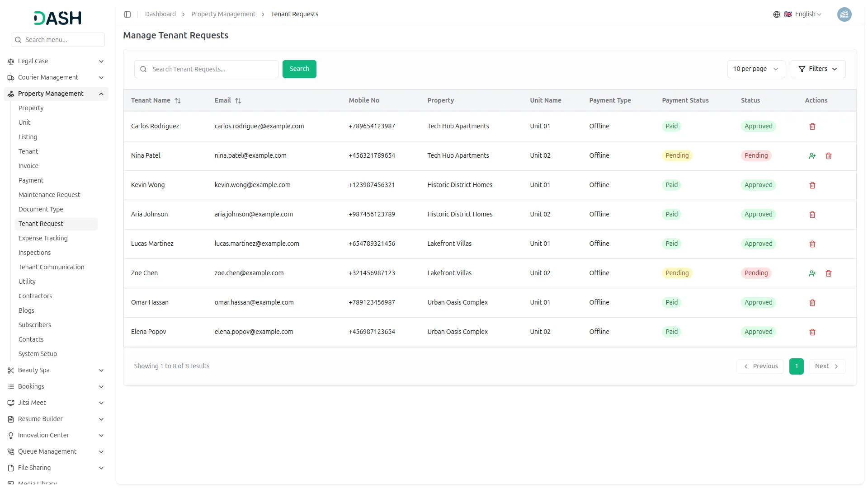
Task: Click trash icon for Zoe Chen
Action: point(828,273)
